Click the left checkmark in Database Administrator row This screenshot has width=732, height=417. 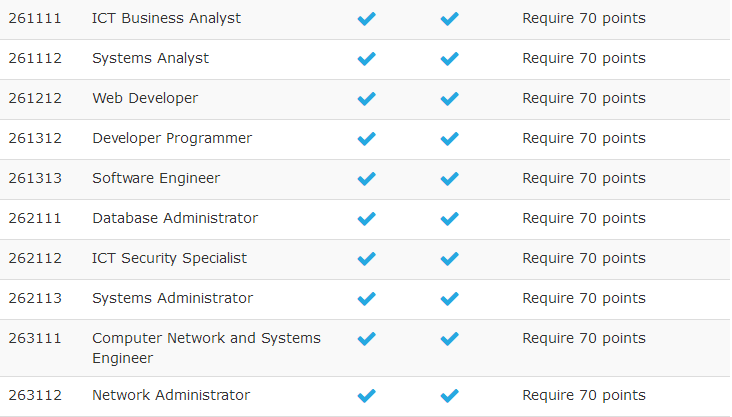click(x=366, y=219)
